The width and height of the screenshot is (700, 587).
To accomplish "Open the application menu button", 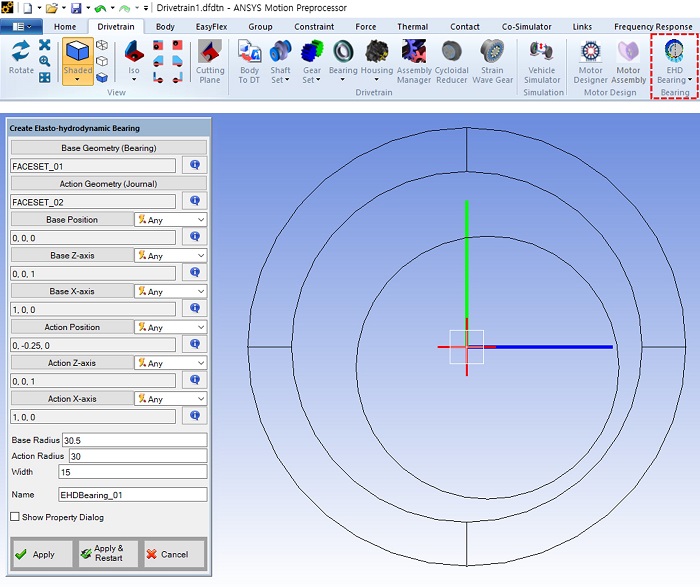I will click(x=21, y=27).
